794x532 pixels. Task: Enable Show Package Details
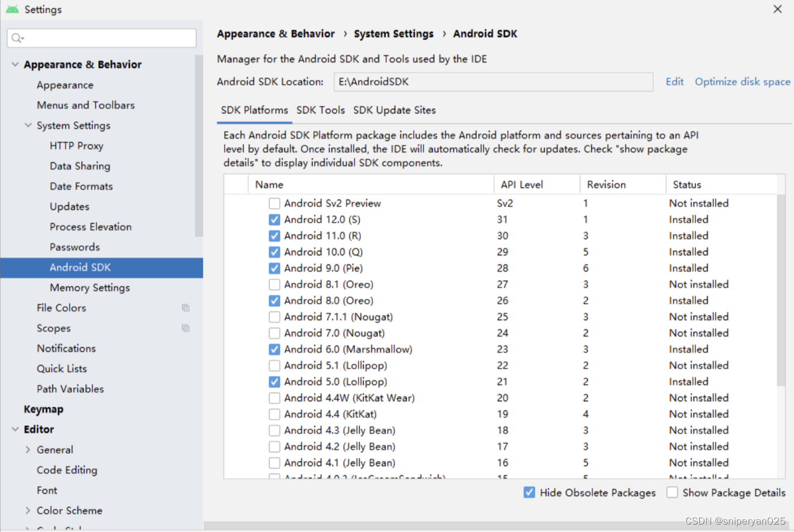coord(672,492)
